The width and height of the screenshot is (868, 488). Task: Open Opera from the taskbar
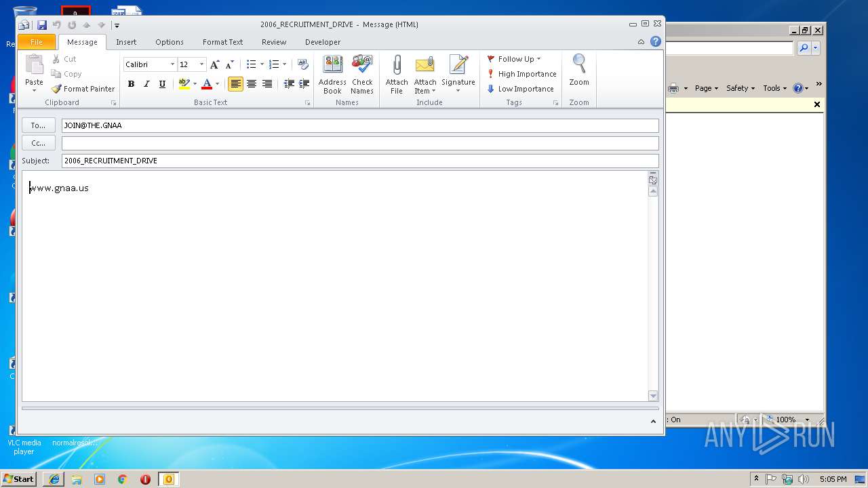point(145,479)
